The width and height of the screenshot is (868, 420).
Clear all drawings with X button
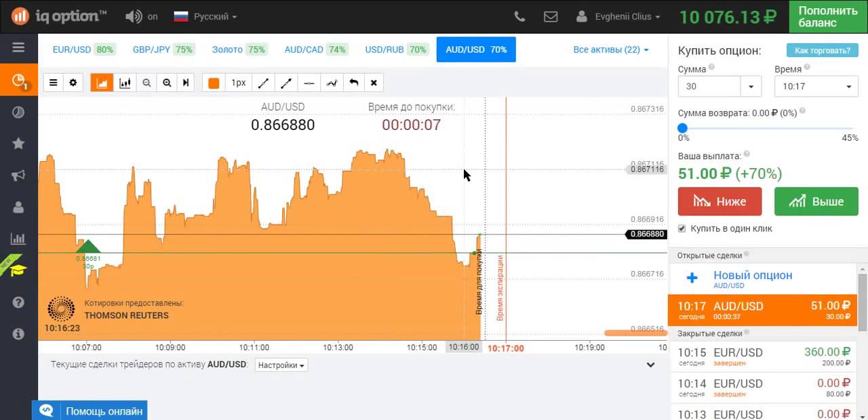coord(374,83)
